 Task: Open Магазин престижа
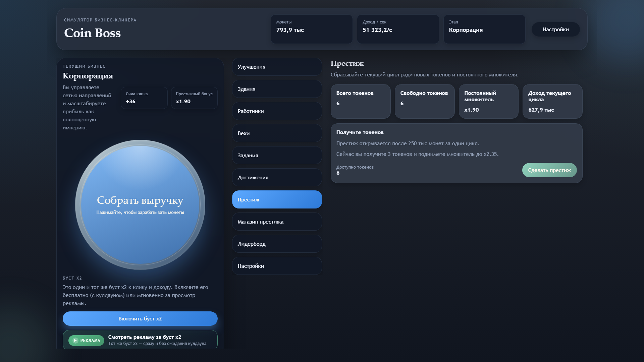277,222
